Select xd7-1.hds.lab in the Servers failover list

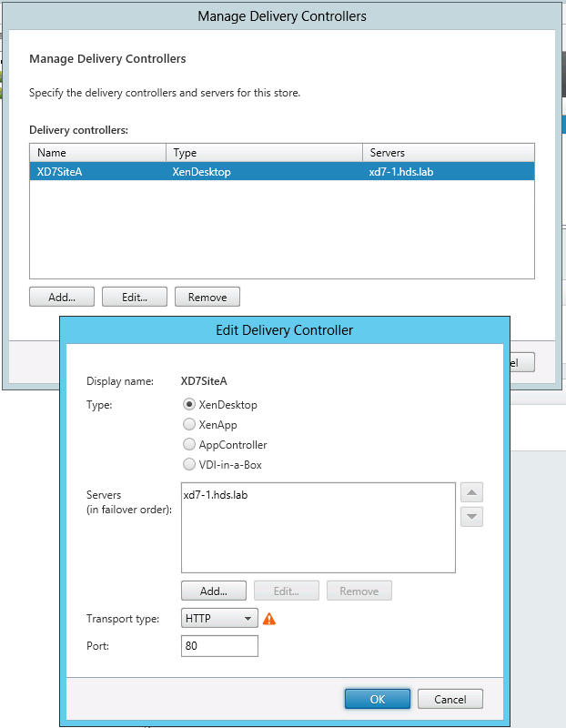tap(216, 495)
